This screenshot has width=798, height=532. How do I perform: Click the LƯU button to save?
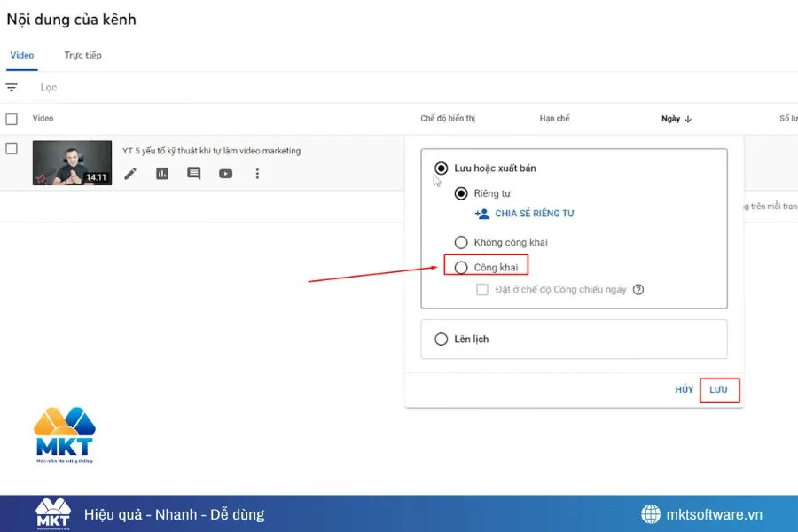click(x=719, y=389)
